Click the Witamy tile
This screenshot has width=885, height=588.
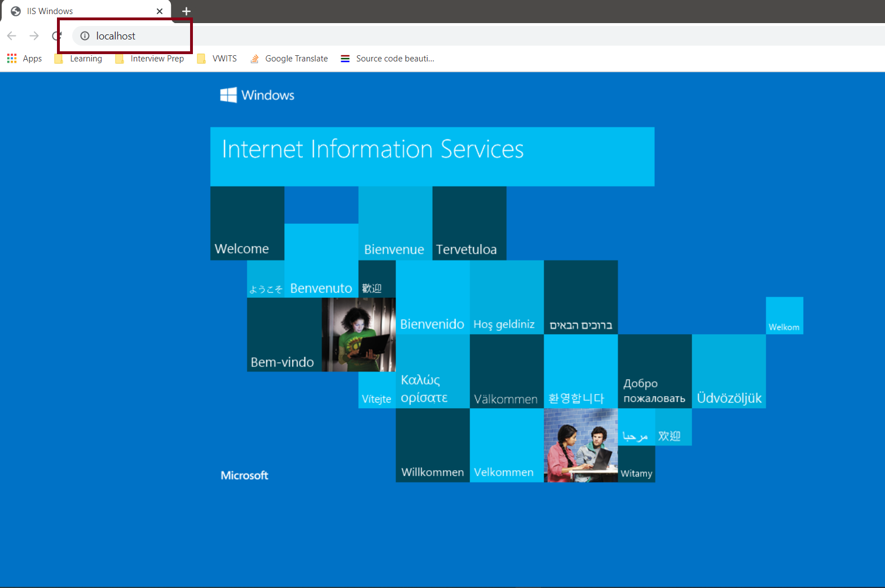pyautogui.click(x=637, y=464)
